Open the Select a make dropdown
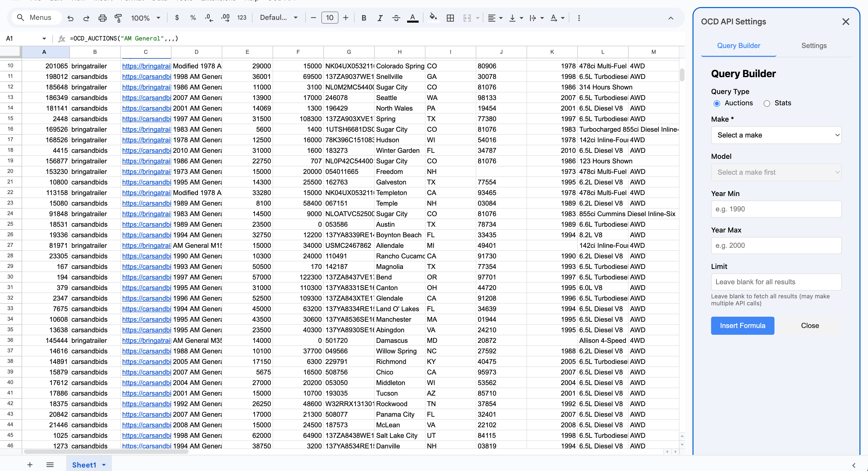 [x=776, y=135]
